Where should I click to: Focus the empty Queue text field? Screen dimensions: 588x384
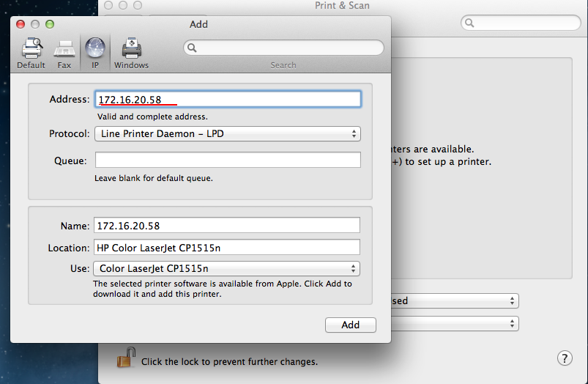point(227,160)
